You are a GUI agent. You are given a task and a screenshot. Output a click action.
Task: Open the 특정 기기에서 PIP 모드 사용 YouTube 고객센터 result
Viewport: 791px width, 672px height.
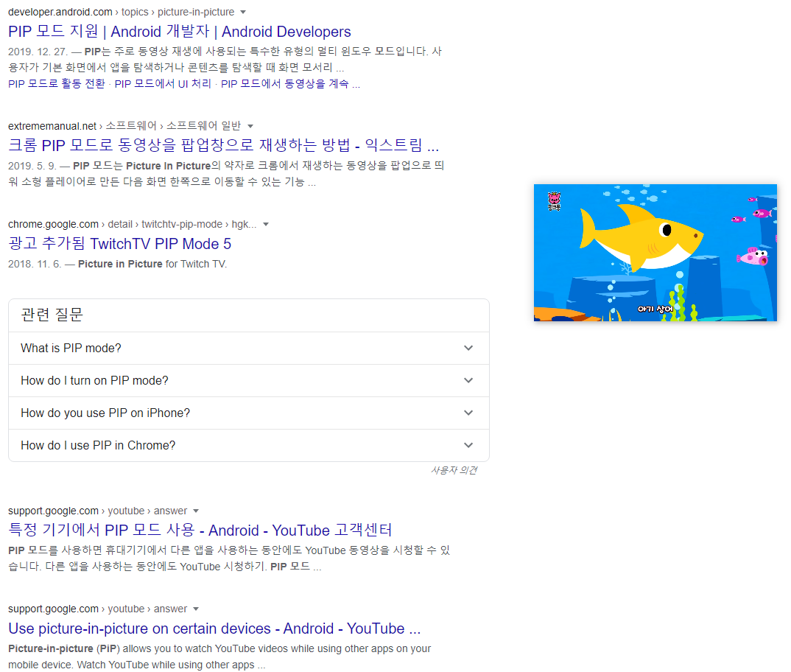pyautogui.click(x=200, y=530)
